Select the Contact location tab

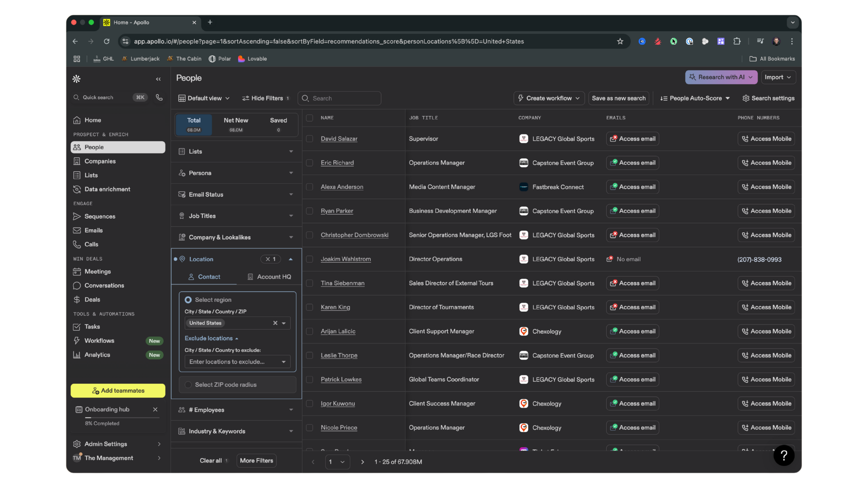[x=204, y=277]
